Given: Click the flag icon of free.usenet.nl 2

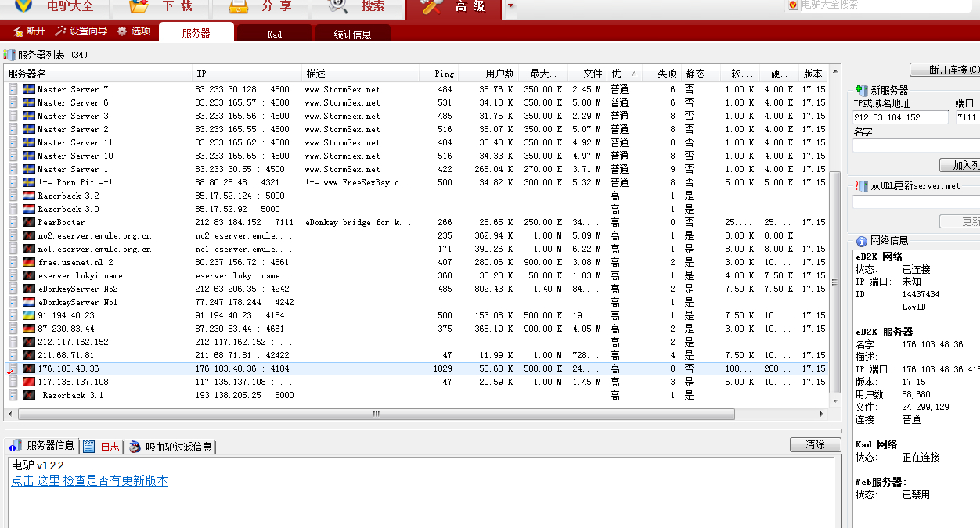Looking at the screenshot, I should point(29,262).
